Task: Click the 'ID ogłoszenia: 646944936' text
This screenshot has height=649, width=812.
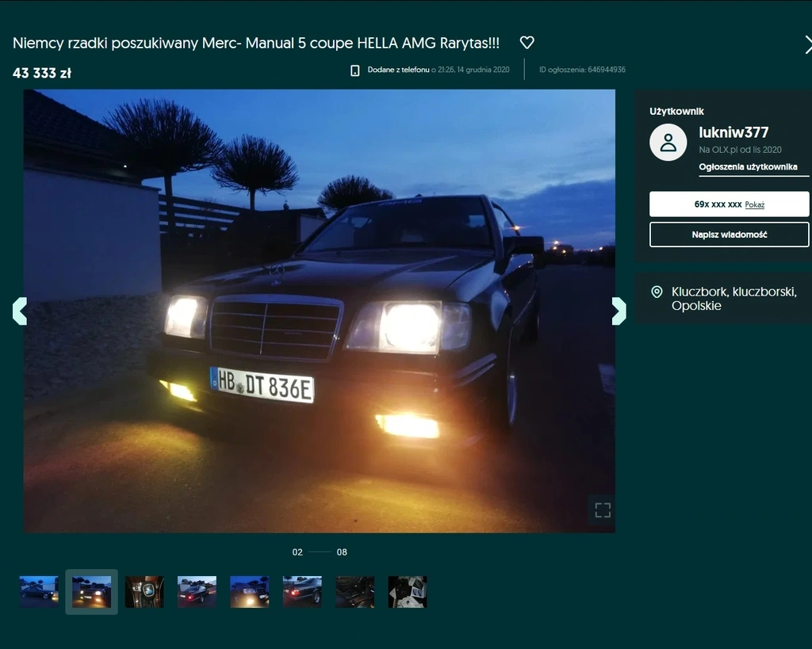Action: pos(582,70)
